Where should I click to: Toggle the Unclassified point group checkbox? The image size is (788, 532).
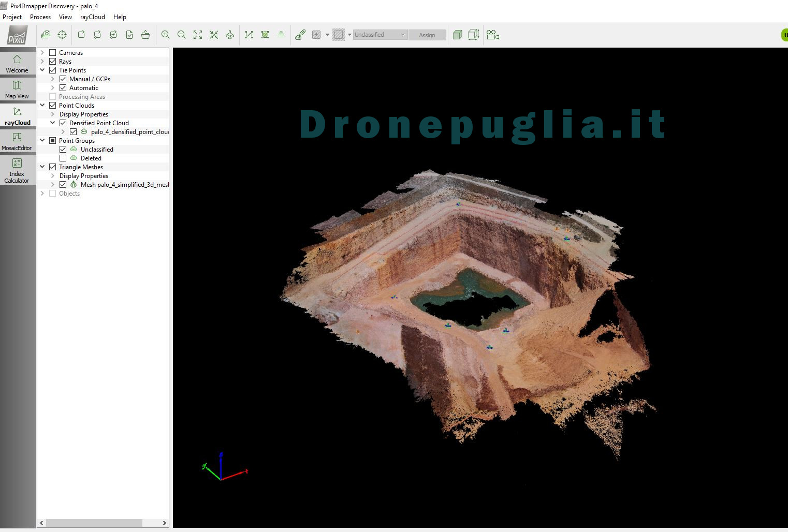(63, 150)
